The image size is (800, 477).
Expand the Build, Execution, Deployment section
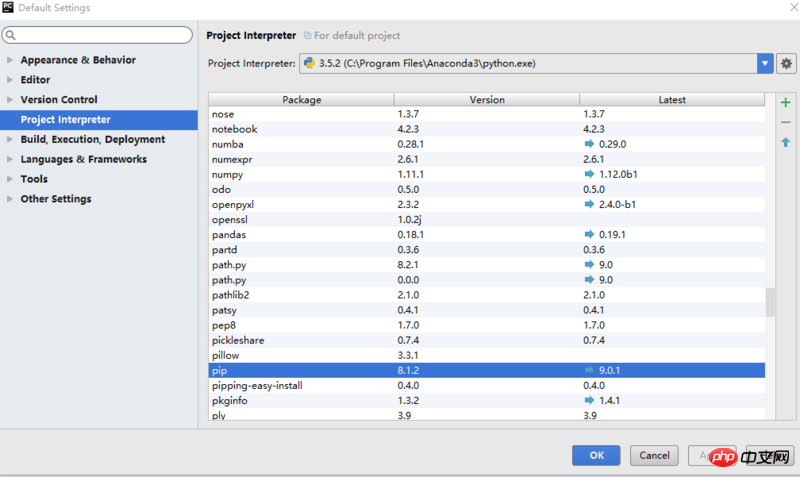[10, 140]
